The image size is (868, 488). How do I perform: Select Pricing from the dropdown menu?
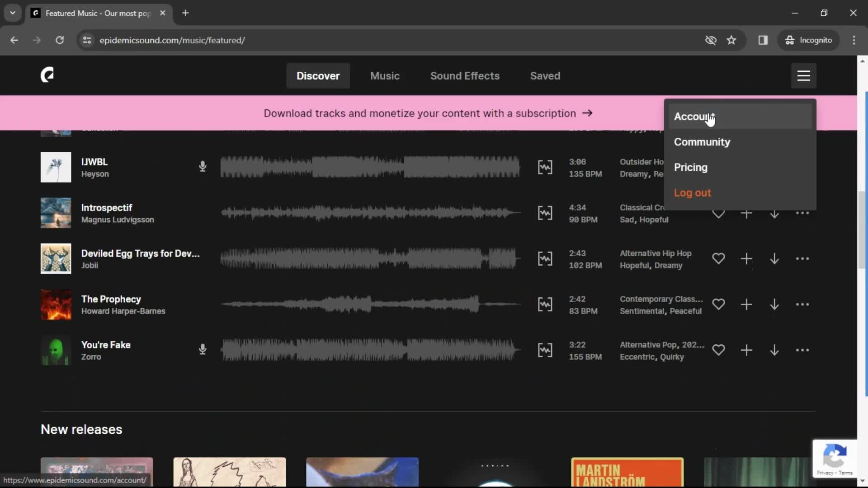[x=740, y=167]
